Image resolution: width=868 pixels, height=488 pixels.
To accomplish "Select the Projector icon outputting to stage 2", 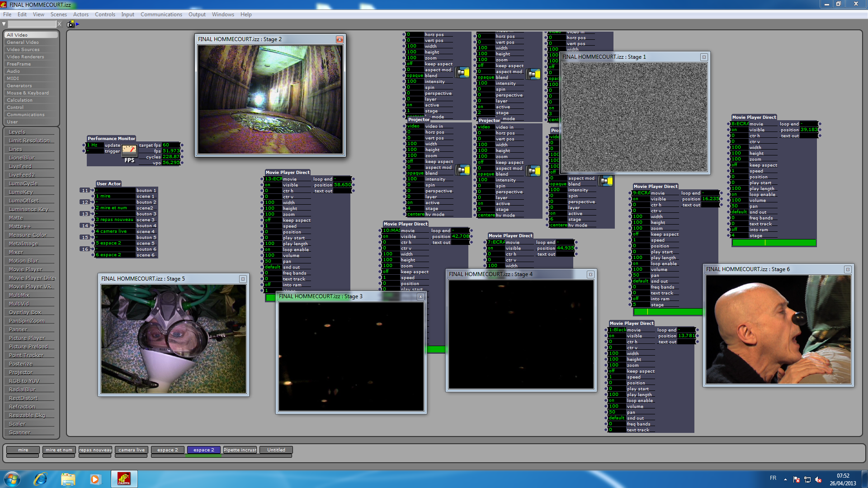I will (533, 74).
